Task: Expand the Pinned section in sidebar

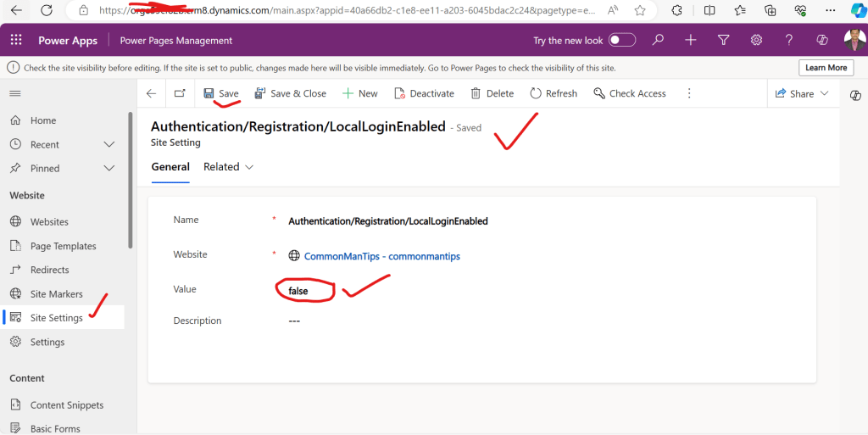Action: 108,168
